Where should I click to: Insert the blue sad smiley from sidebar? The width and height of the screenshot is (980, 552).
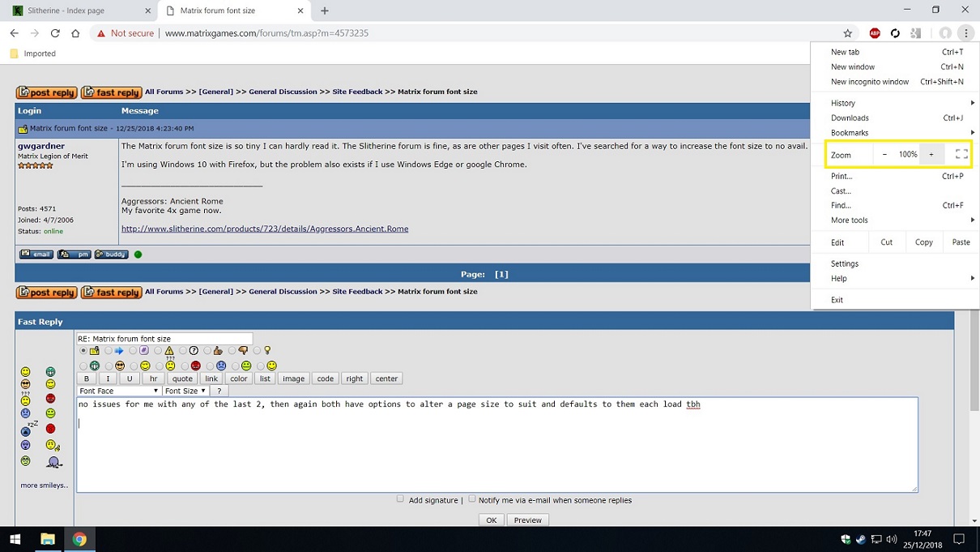[x=26, y=413]
